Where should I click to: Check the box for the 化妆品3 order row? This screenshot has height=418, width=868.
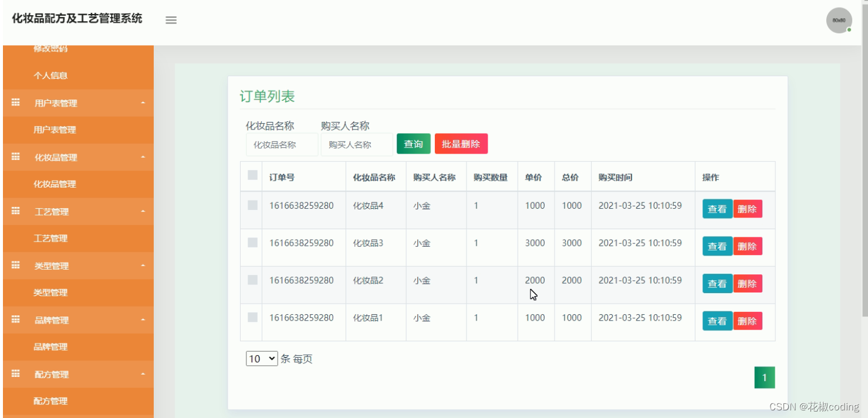coord(252,242)
